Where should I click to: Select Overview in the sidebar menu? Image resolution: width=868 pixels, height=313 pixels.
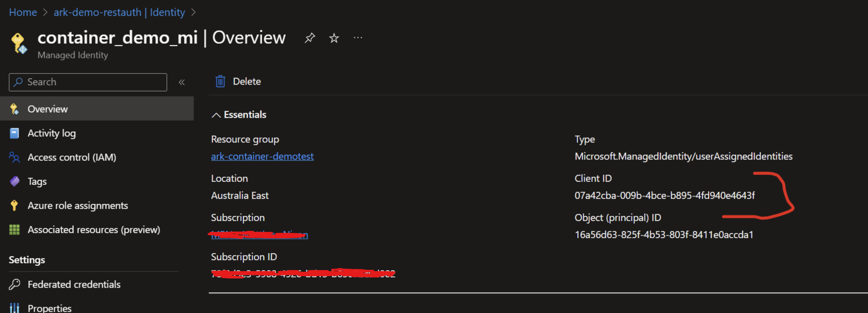click(x=47, y=109)
